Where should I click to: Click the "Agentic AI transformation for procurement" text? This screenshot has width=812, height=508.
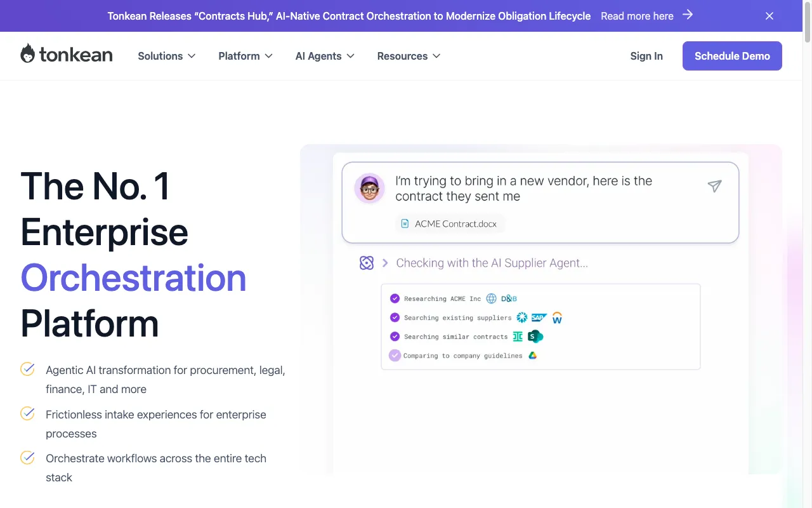[x=166, y=380]
